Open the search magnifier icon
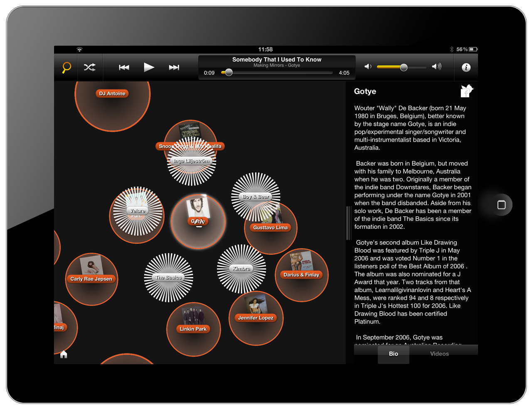The image size is (532, 409). 66,67
